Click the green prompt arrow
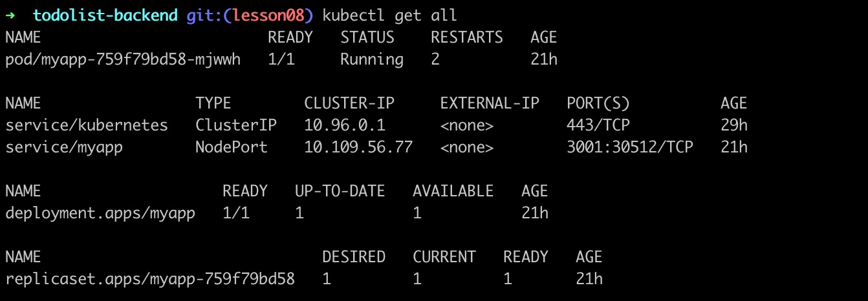Viewport: 868px width, 301px height. (10, 15)
